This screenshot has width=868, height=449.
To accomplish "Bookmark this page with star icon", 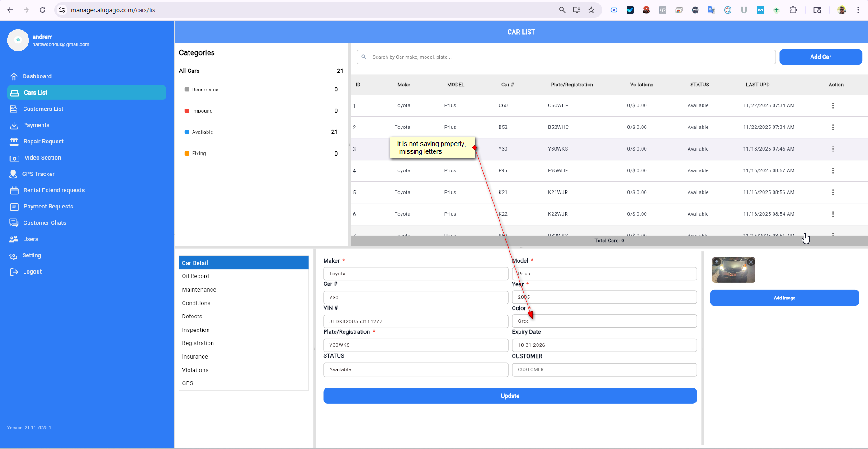I will [x=591, y=10].
